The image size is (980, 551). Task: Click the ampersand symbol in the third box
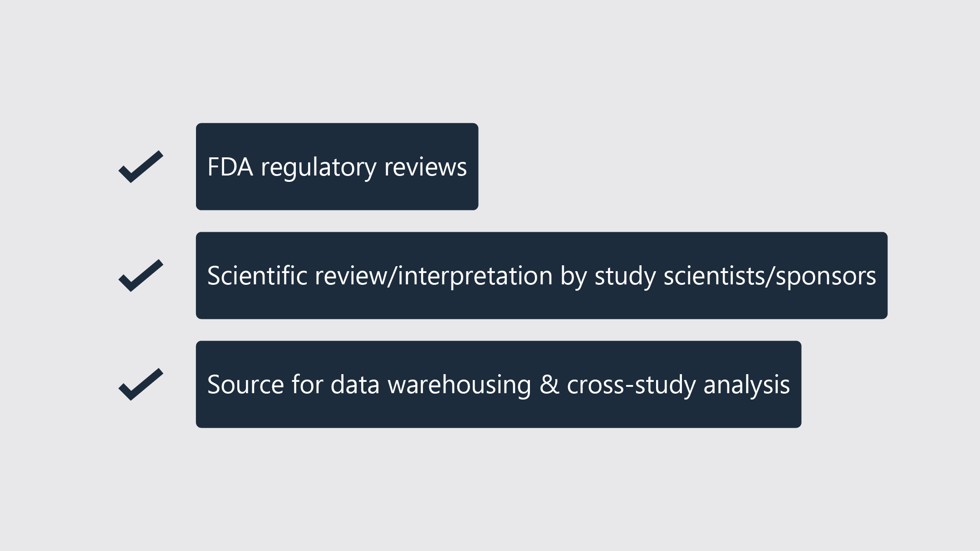[549, 385]
